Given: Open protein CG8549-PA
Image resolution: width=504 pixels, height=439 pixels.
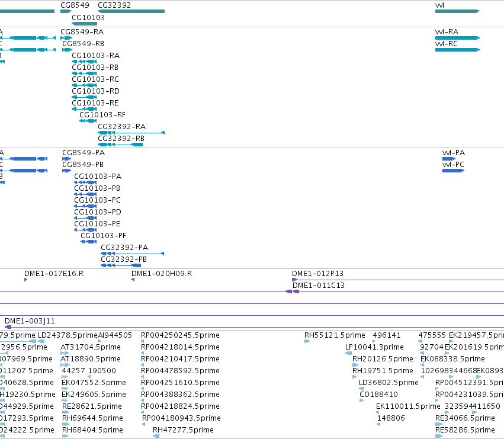Looking at the screenshot, I should point(84,153).
